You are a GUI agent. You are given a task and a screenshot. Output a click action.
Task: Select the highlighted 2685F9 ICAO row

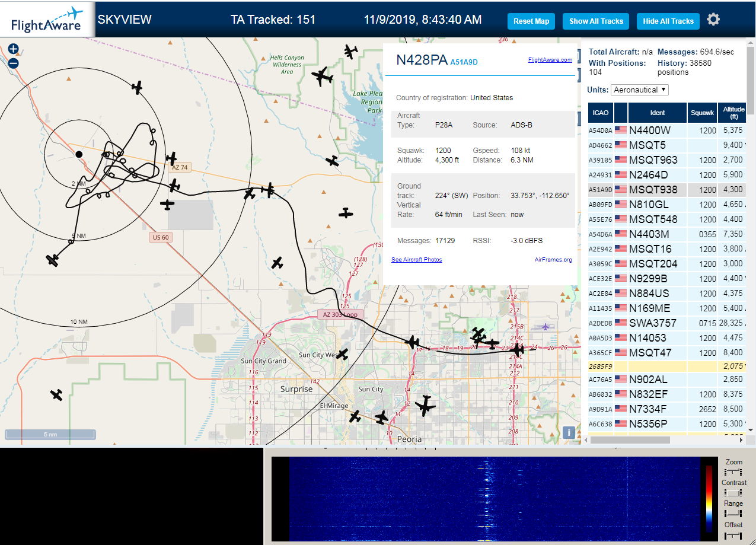pos(667,366)
